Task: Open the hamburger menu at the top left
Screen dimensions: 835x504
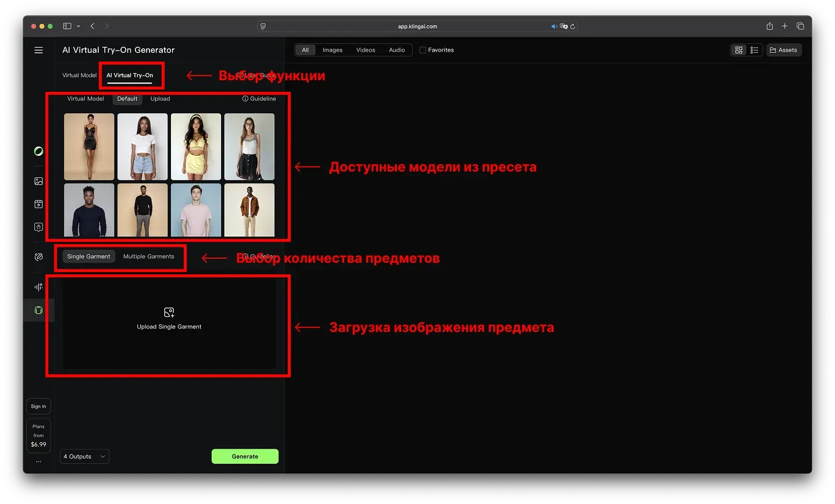Action: click(x=38, y=50)
